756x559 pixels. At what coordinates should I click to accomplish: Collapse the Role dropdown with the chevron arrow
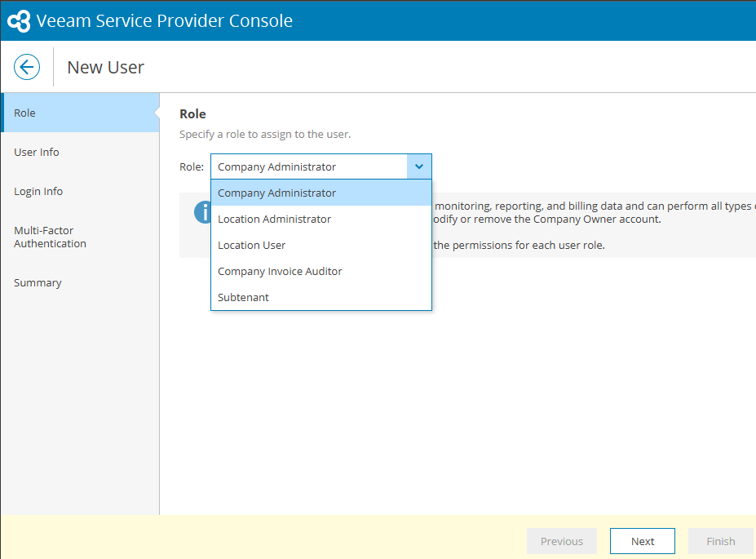pos(419,166)
